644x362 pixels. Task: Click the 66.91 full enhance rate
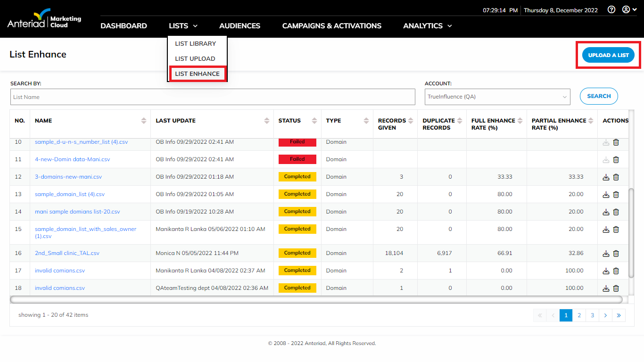(504, 253)
